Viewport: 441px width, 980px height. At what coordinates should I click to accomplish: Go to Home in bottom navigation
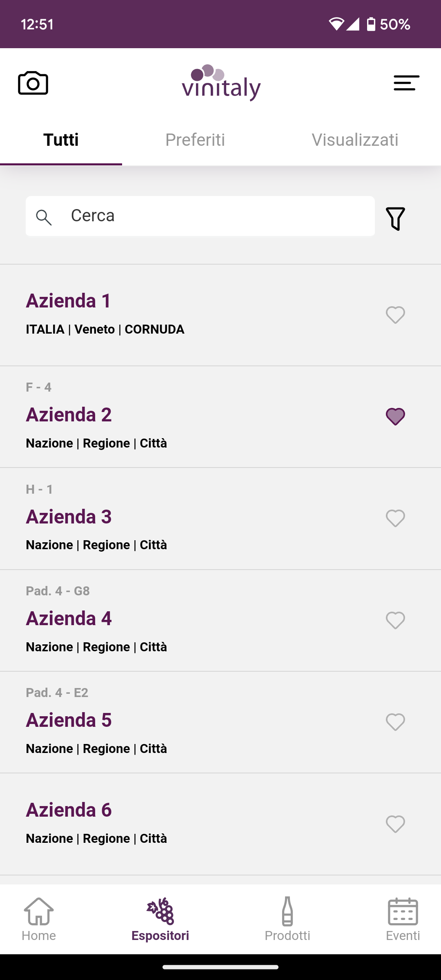point(39,919)
